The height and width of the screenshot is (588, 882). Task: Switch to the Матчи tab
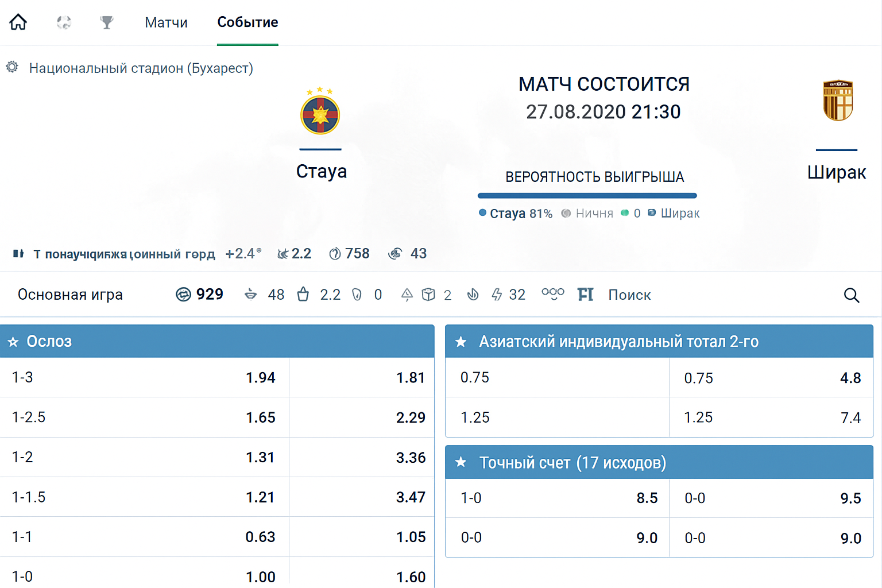(166, 22)
